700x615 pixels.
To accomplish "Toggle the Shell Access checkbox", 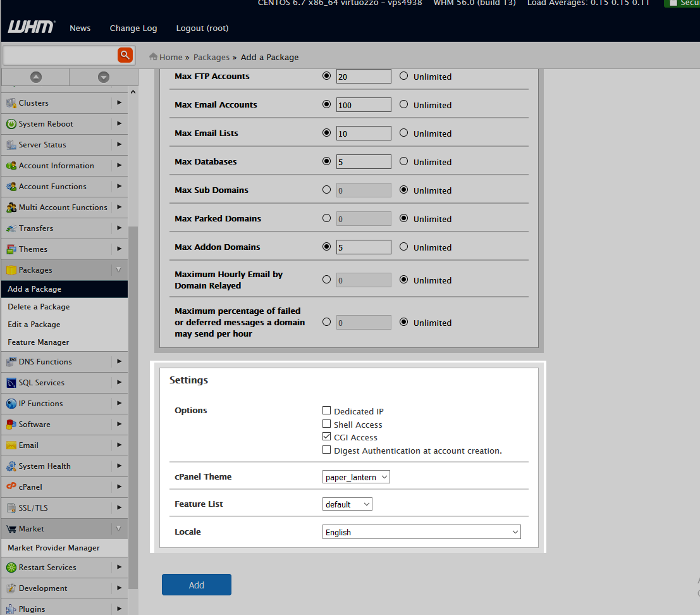I will coord(327,424).
